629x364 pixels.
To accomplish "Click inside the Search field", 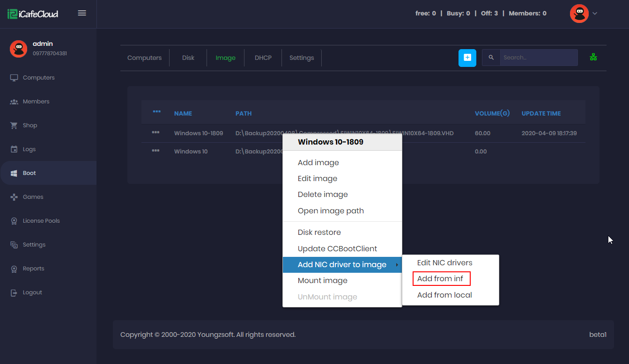I will [539, 57].
